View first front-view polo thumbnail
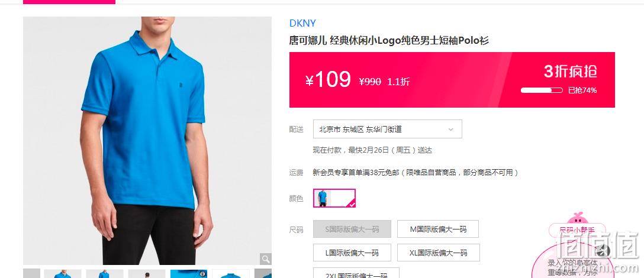644x278 pixels. pyautogui.click(x=63, y=273)
